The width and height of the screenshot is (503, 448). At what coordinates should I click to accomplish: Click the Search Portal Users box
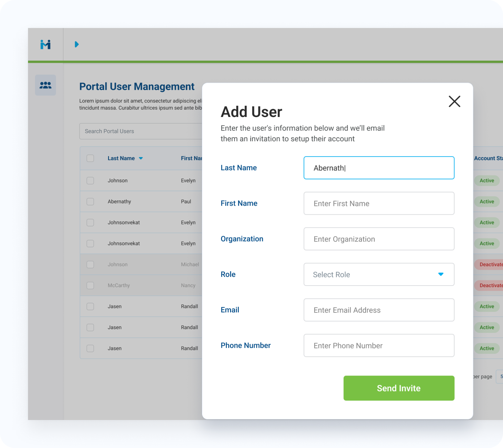tap(141, 131)
